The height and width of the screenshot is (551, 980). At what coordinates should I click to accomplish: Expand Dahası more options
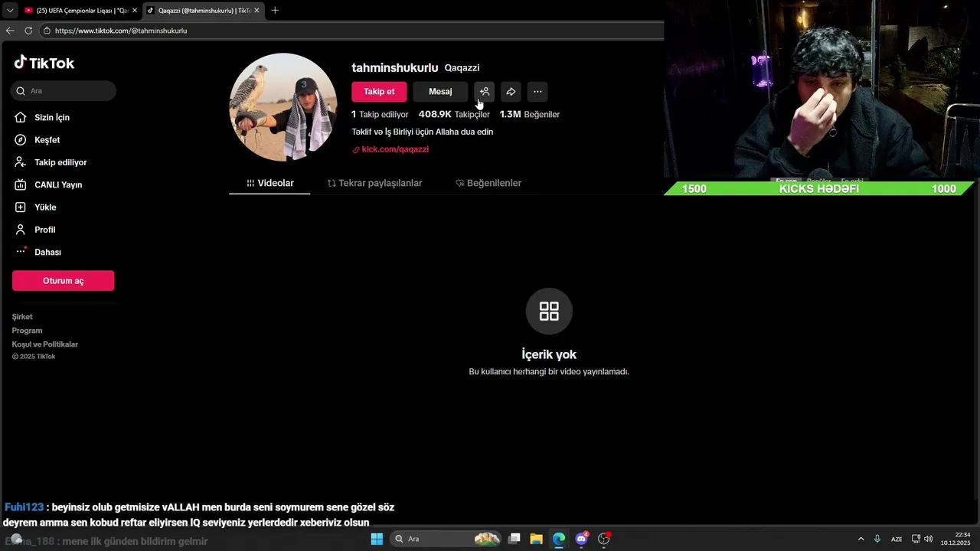pyautogui.click(x=47, y=252)
